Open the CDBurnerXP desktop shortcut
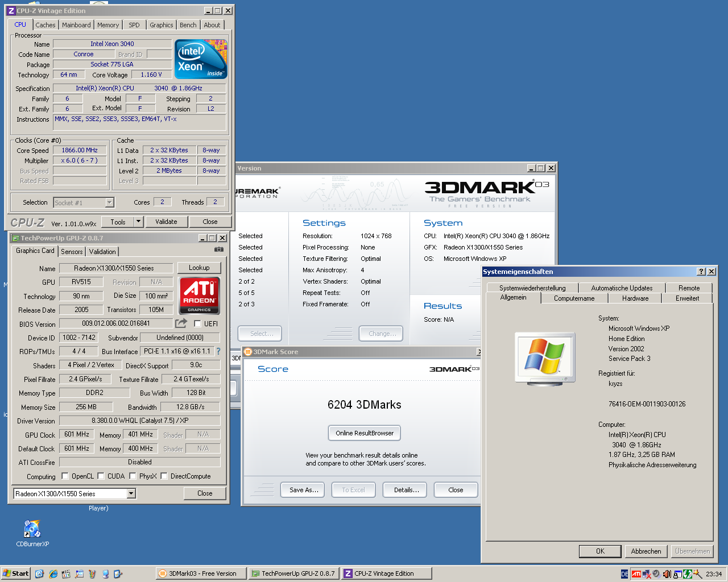Viewport: 728px width, 582px height. [32, 533]
